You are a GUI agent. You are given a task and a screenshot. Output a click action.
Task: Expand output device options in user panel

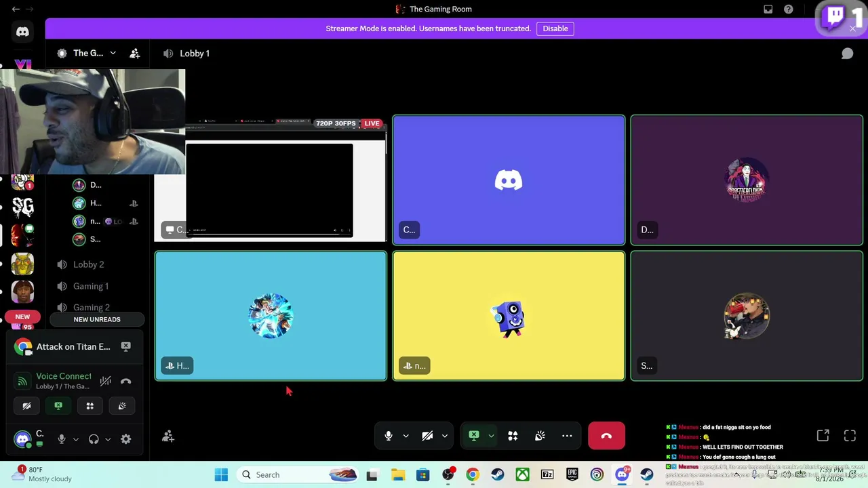pyautogui.click(x=108, y=439)
